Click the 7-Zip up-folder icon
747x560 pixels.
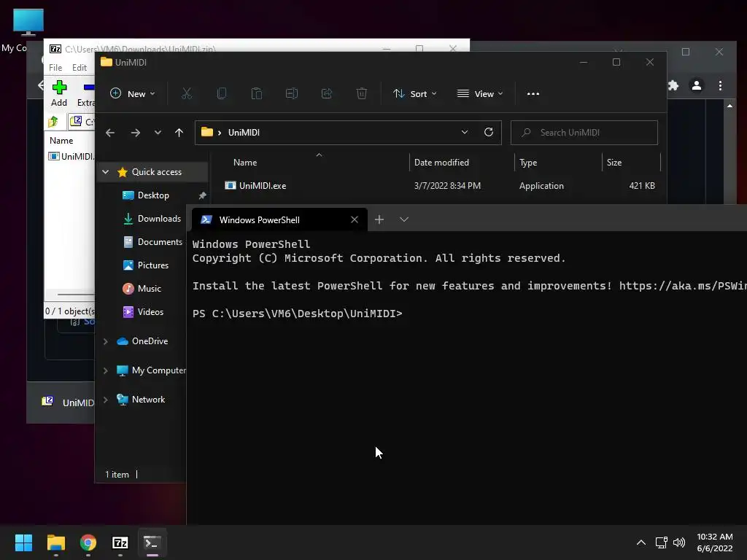click(53, 122)
